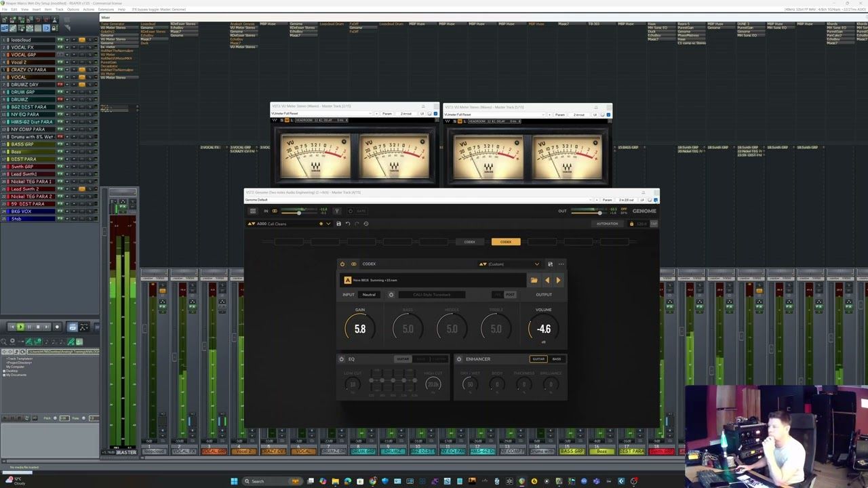Toggle the Genome input stereo link icon
Image resolution: width=868 pixels, height=488 pixels.
(x=275, y=211)
